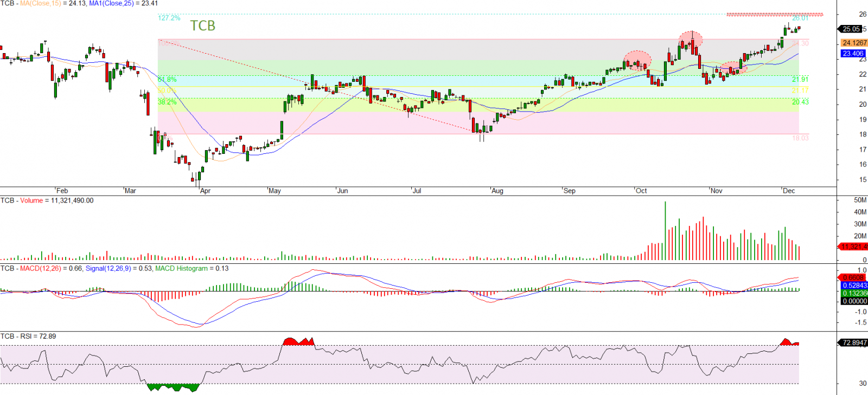The height and width of the screenshot is (395, 868).
Task: Click the MA1(Close,25) = 23.41 legend text
Action: 123,3
